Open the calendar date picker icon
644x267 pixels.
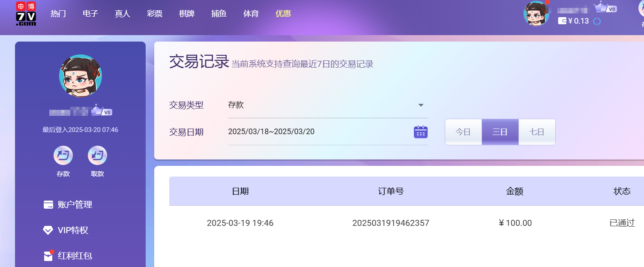pos(420,132)
